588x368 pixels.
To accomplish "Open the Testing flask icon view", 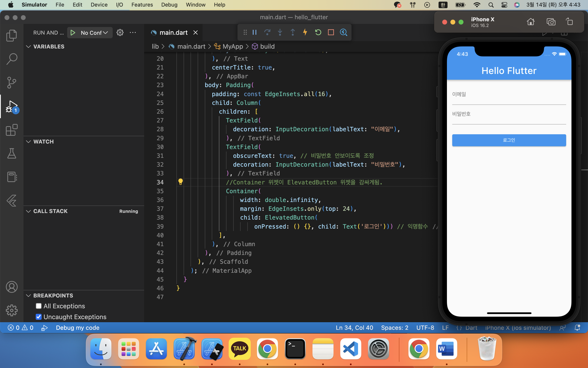I will click(11, 153).
